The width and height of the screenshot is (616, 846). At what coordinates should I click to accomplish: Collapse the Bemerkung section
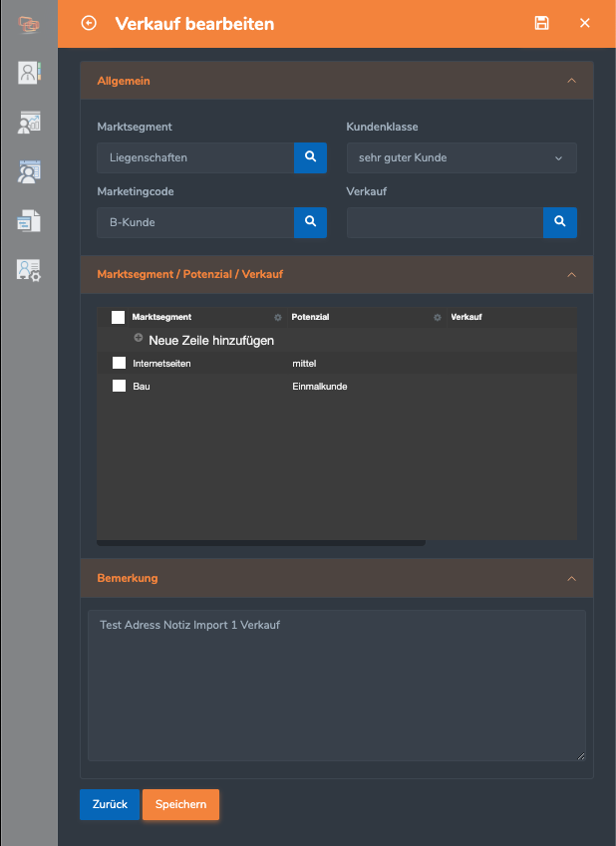tap(571, 578)
